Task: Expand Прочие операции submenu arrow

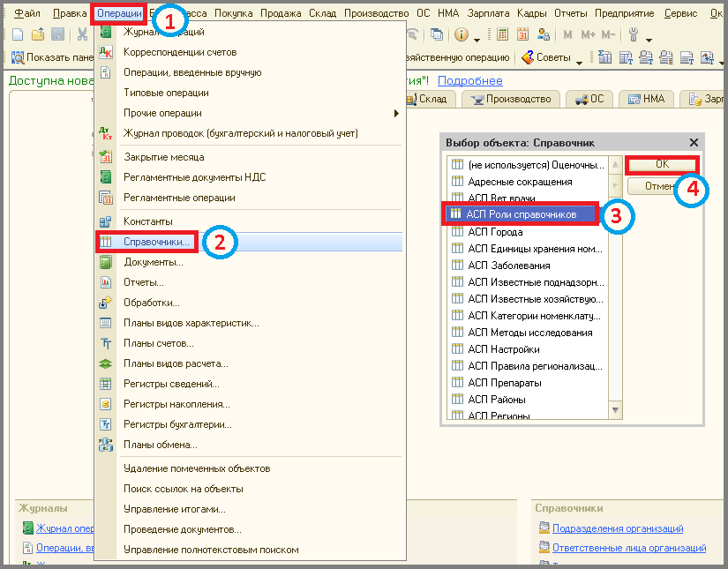Action: [396, 113]
